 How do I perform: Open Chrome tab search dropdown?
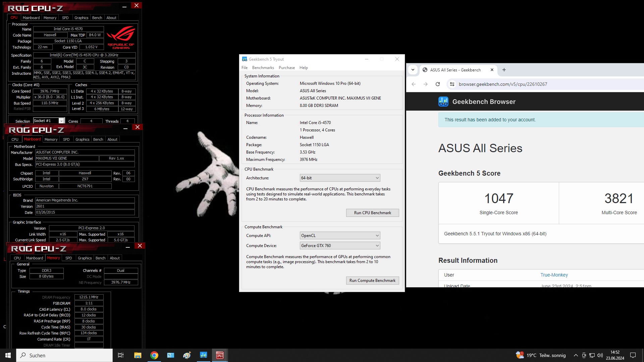(x=413, y=70)
